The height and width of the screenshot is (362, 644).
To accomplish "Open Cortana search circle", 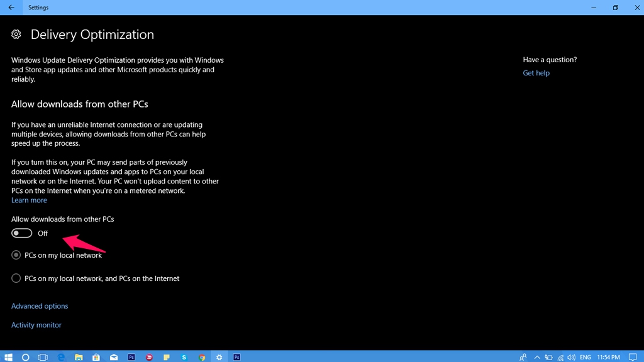I will (25, 357).
